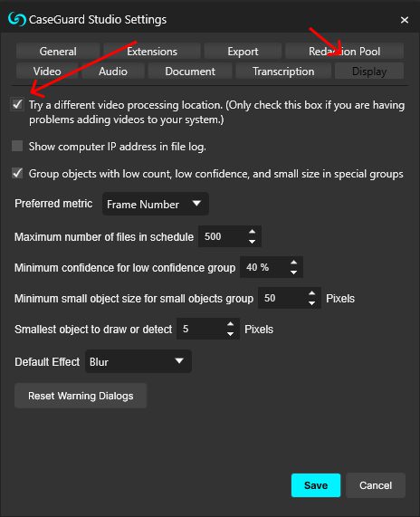The width and height of the screenshot is (420, 517).
Task: Cancel the settings dialog
Action: [376, 485]
